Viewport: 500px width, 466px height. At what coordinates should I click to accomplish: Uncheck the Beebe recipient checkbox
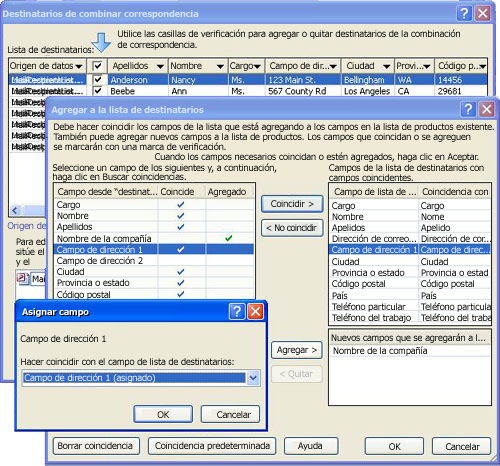(97, 91)
